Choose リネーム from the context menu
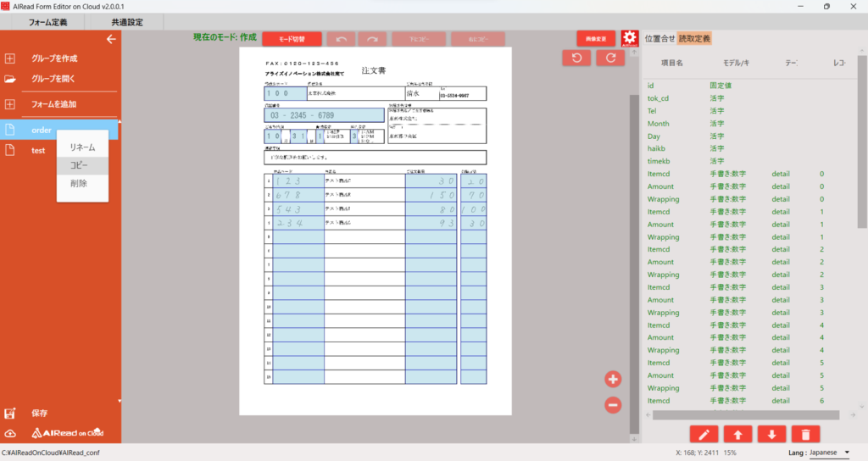This screenshot has height=461, width=868. (82, 147)
